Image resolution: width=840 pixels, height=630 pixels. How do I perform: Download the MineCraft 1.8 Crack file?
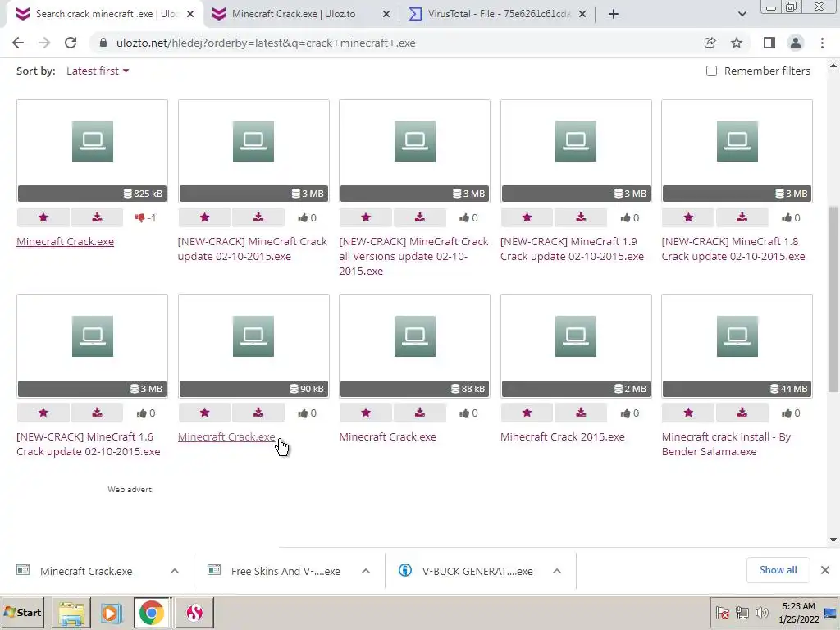[x=742, y=217]
